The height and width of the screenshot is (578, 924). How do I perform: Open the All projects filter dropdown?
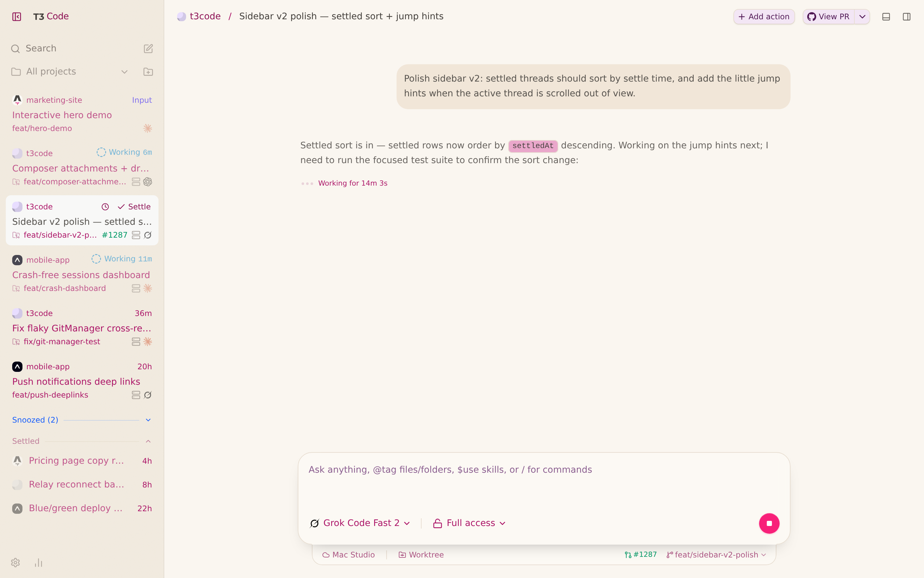[x=70, y=72]
